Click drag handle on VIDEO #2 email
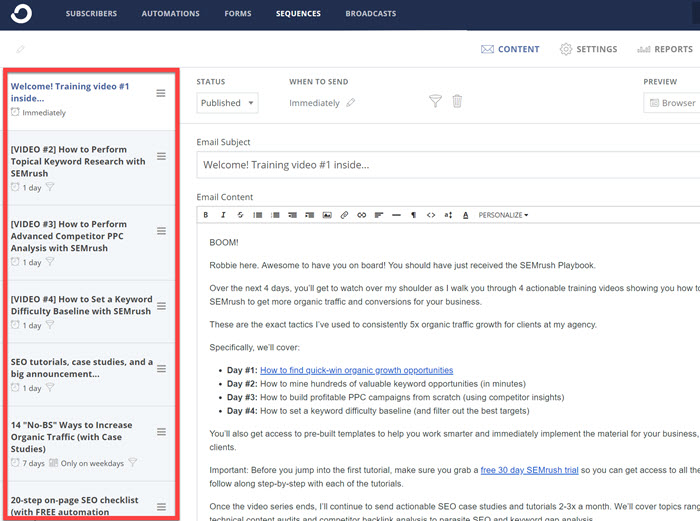Screen dimensions: 700x521 [x=161, y=156]
